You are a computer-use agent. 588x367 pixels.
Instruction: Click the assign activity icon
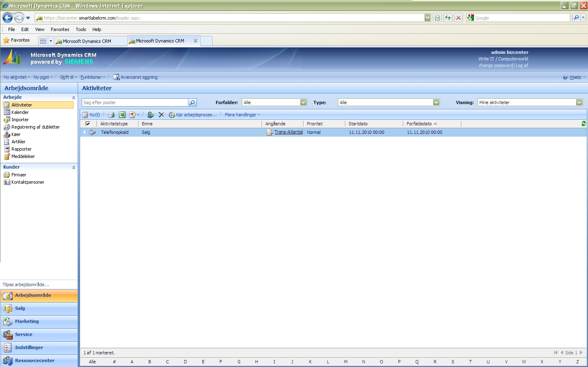tap(150, 115)
